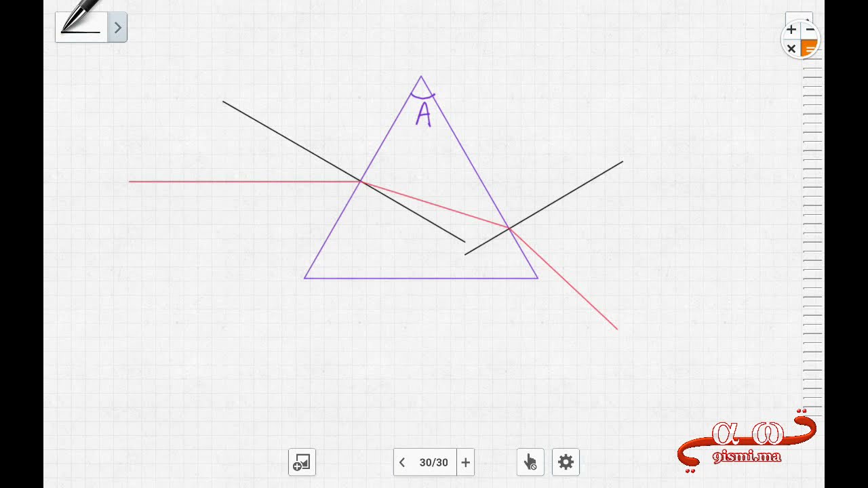The height and width of the screenshot is (488, 868).
Task: Open the settings gear menu
Action: (x=566, y=462)
